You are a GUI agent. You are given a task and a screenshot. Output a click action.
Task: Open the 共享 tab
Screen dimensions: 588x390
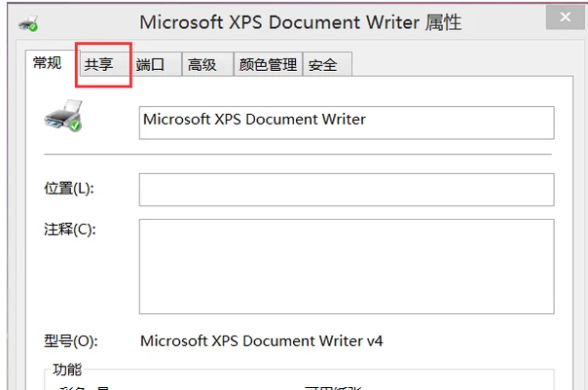pyautogui.click(x=98, y=65)
